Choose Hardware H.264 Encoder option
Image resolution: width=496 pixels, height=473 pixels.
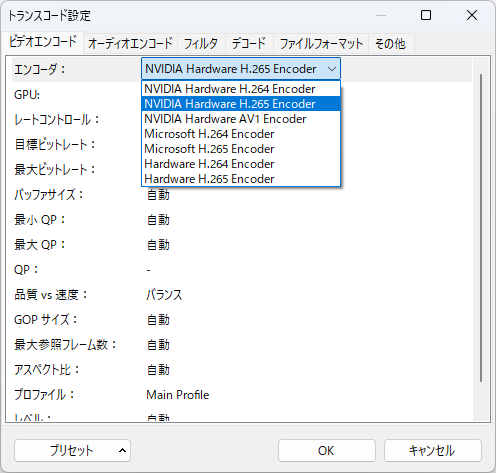point(241,164)
